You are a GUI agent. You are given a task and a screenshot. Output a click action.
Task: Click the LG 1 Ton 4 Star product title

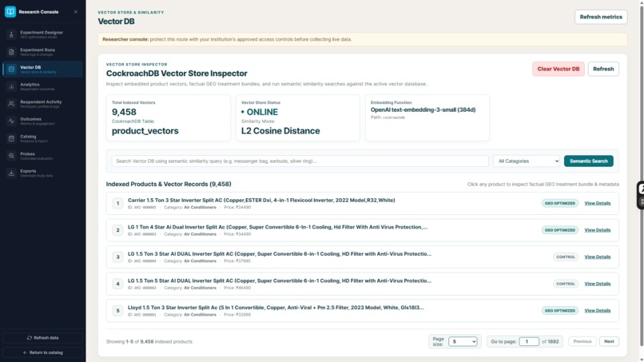277,227
